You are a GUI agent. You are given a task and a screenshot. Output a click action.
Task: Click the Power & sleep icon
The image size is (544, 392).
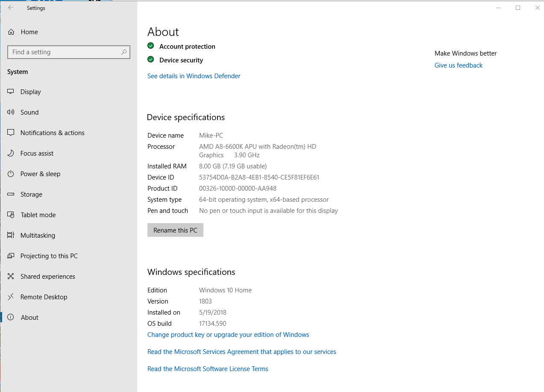click(x=11, y=174)
